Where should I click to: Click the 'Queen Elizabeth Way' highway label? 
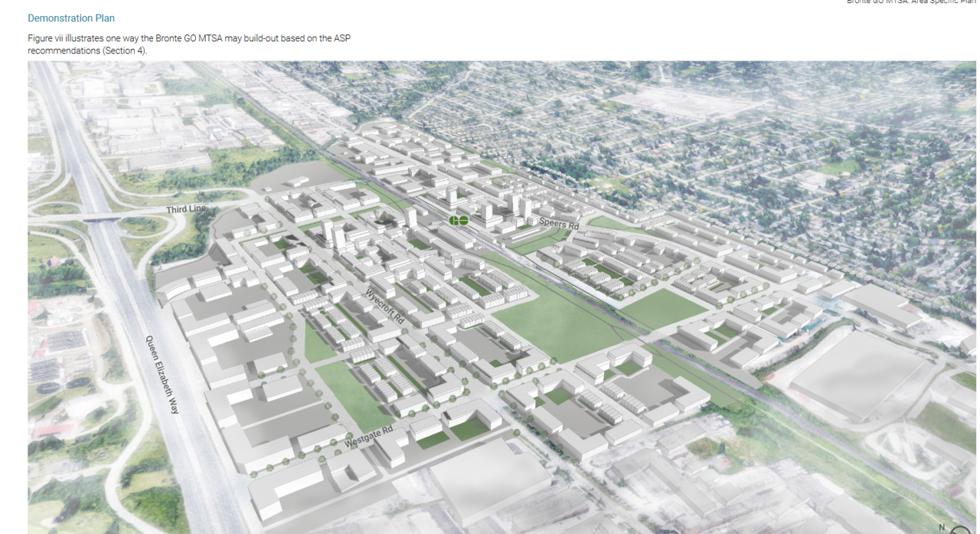[x=162, y=375]
